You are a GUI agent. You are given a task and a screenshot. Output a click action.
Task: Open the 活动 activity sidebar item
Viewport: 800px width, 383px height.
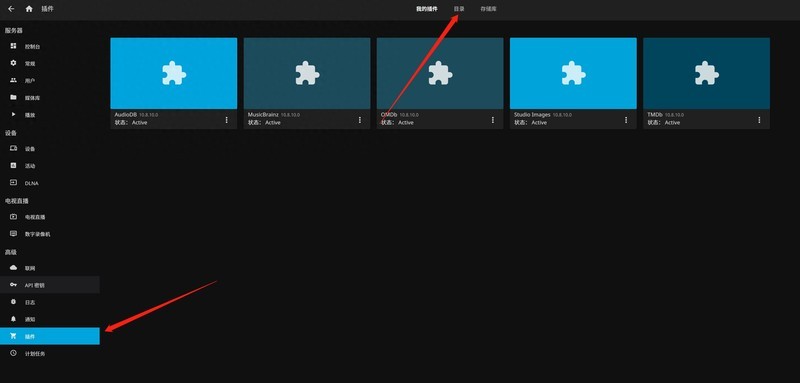(50, 166)
